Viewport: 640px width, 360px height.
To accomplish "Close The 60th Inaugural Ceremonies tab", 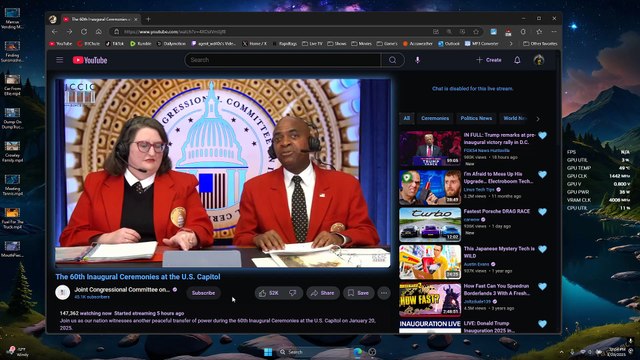I will tap(136, 19).
